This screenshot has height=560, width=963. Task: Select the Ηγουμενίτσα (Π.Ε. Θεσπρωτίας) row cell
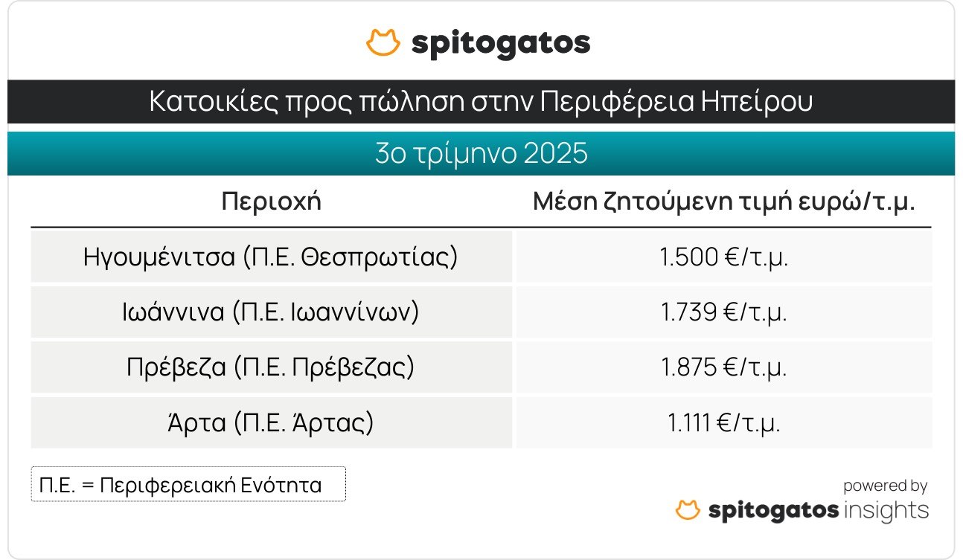coord(272,257)
